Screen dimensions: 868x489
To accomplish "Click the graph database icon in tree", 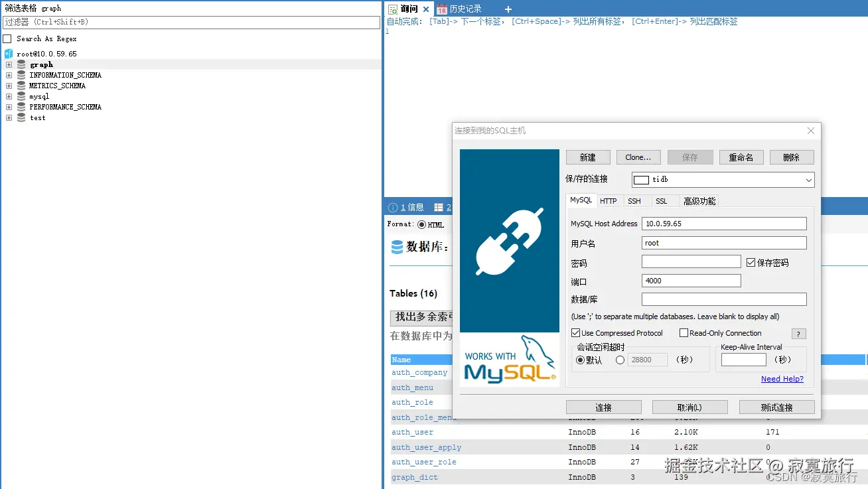I will point(21,64).
